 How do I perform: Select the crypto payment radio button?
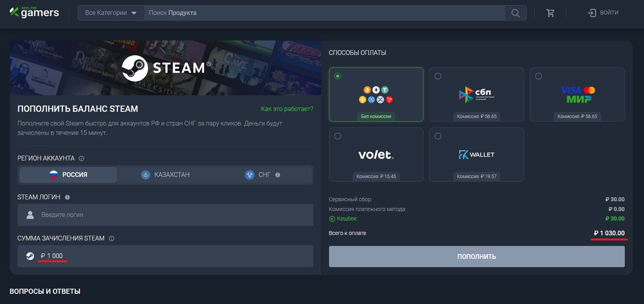coord(338,76)
